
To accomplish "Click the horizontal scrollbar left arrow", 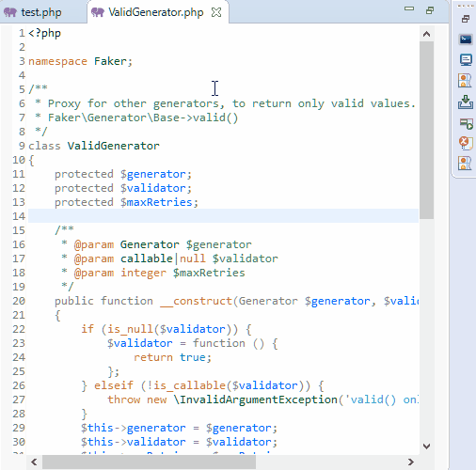I will [34, 462].
